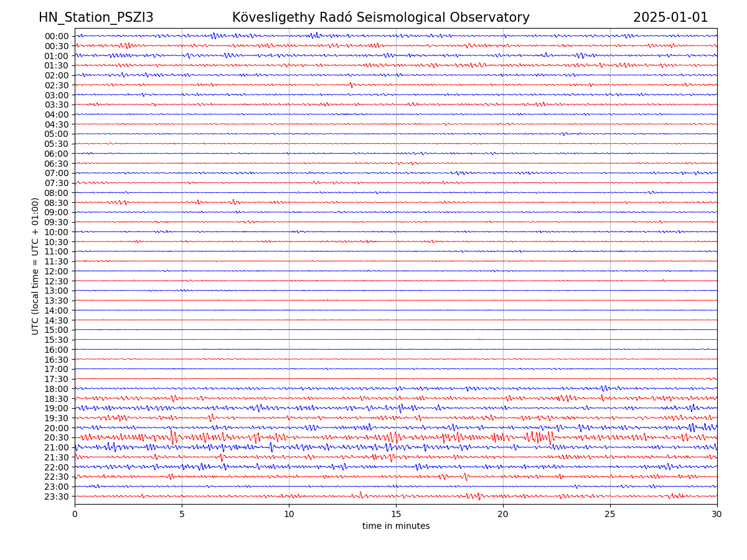Click the 09:30 row time label
The height and width of the screenshot is (560, 747).
click(57, 222)
